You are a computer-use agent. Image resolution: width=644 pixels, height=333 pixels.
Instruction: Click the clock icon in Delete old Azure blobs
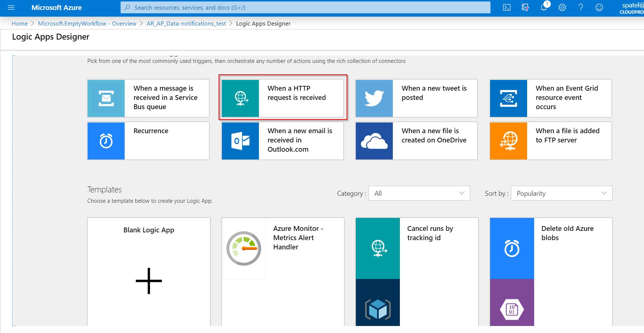point(512,248)
